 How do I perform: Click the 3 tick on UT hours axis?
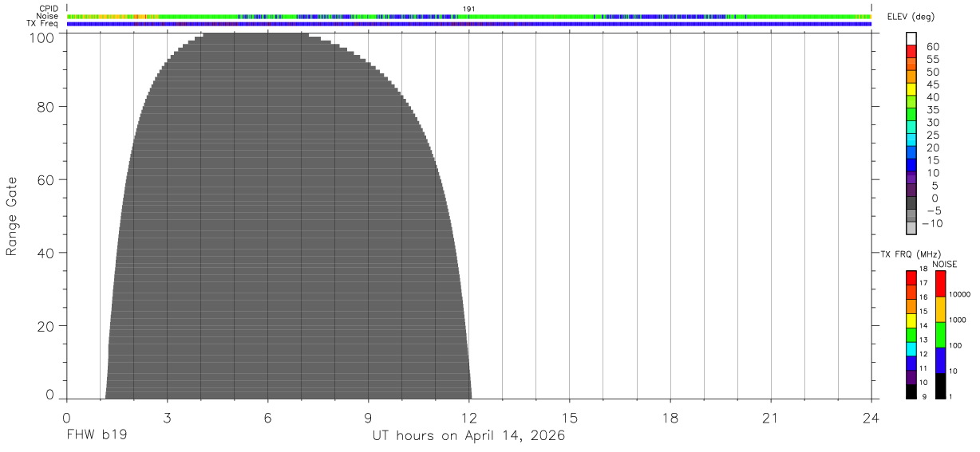167,418
